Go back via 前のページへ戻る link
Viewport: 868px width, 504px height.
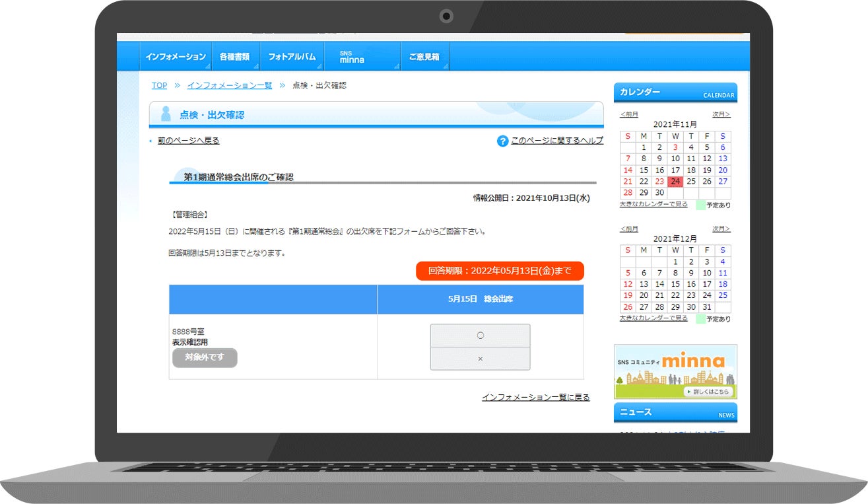[189, 141]
